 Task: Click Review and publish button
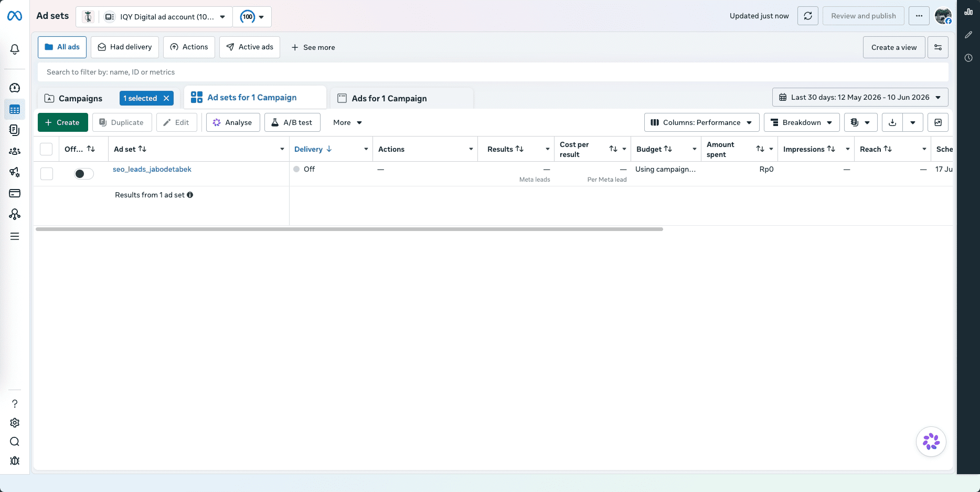pos(864,16)
